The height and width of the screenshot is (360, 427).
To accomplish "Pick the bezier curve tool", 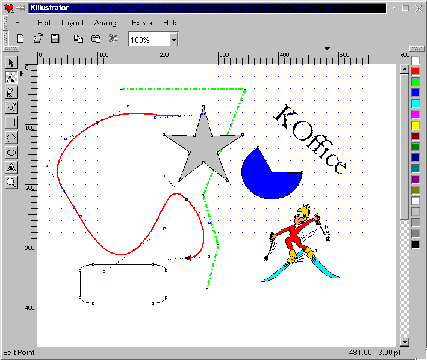I will 11,107.
